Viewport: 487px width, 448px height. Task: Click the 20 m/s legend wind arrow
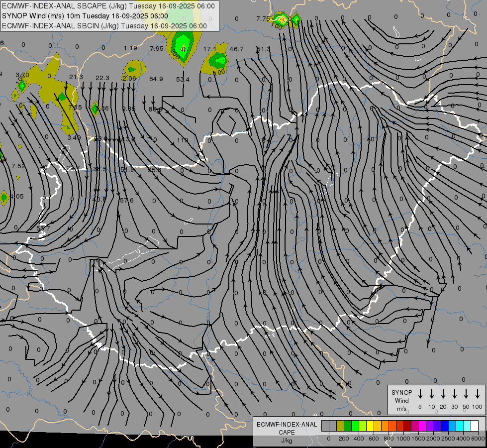pos(443,394)
